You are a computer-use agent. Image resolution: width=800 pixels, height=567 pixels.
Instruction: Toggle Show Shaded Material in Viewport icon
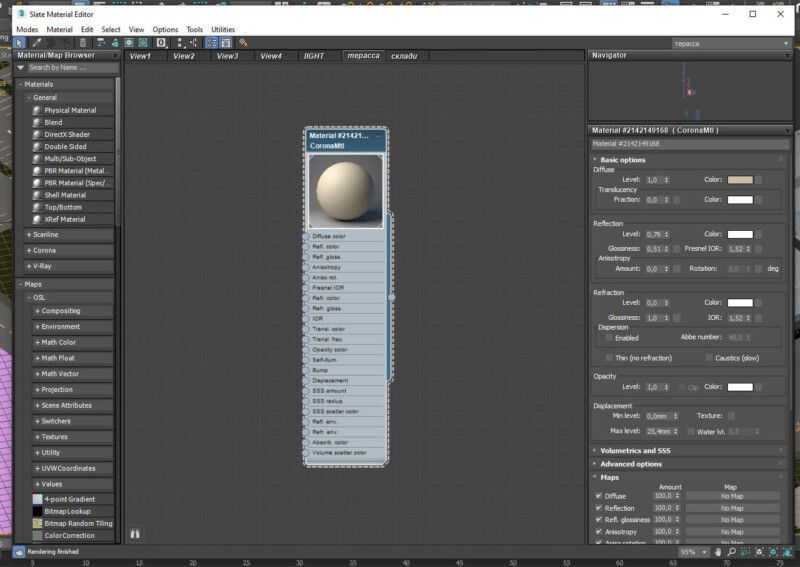129,43
